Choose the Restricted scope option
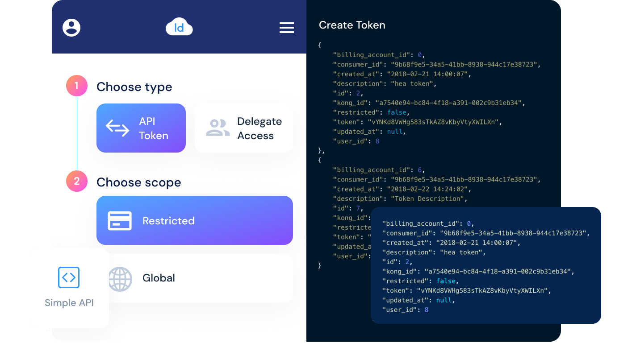636x364 pixels. coord(195,220)
